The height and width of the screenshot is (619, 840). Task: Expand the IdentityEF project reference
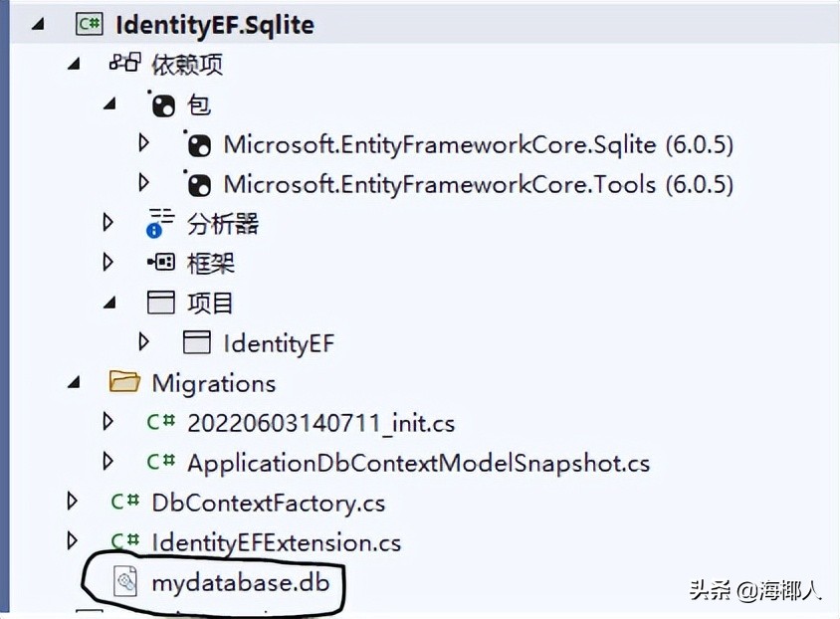pyautogui.click(x=143, y=341)
